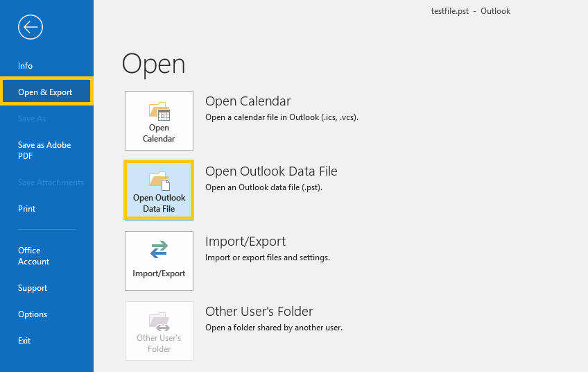This screenshot has width=588, height=372.
Task: Click 'Open a folder shared by another user.'
Action: coord(274,328)
